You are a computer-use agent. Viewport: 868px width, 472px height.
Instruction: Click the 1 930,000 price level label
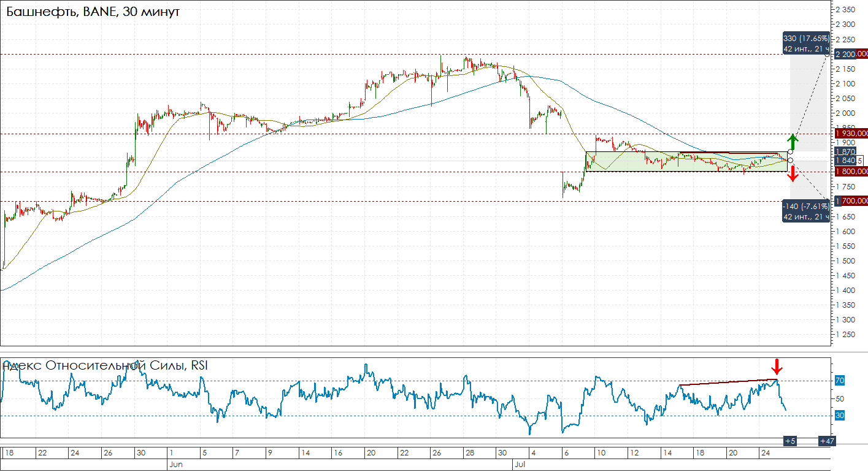pyautogui.click(x=852, y=133)
